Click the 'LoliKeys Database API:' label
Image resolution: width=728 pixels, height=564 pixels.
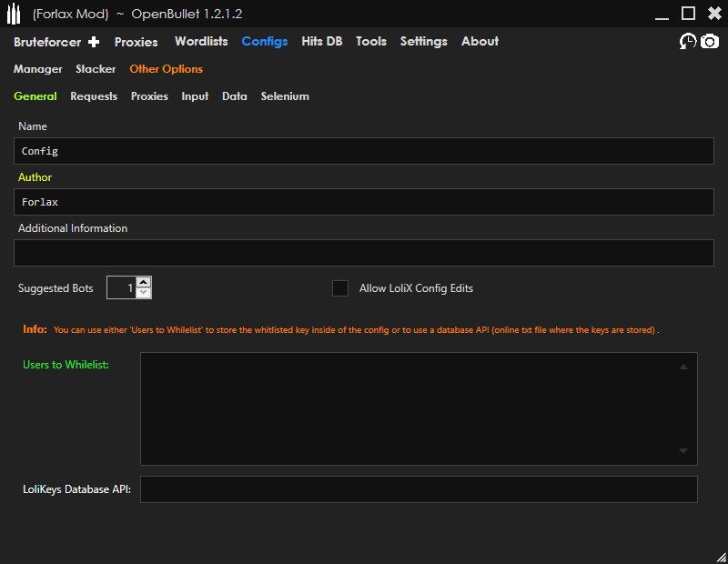76,489
